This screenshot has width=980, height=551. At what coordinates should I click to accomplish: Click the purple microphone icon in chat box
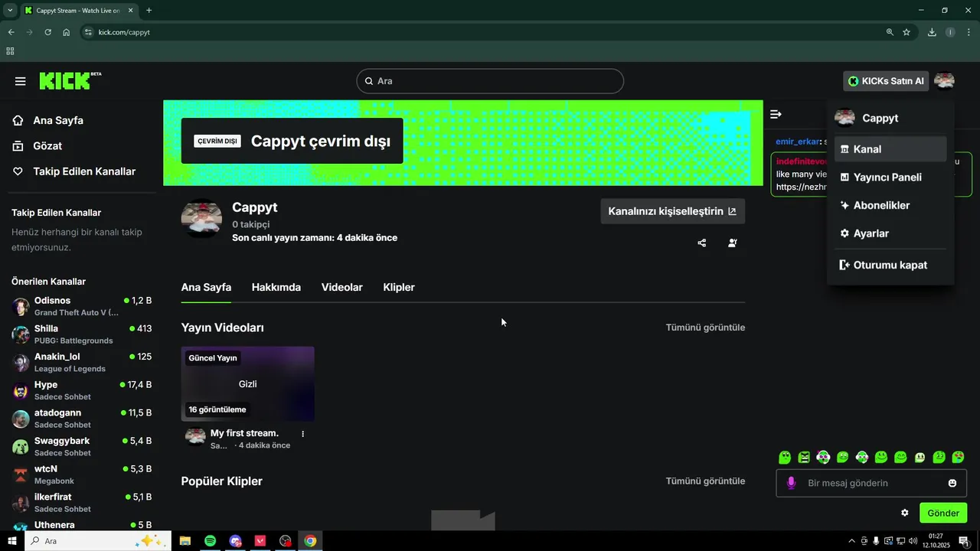pos(791,483)
